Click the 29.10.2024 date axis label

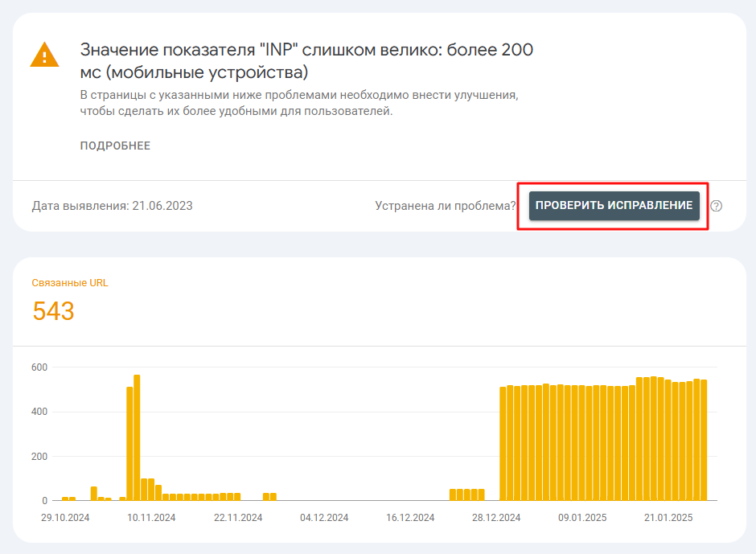point(65,518)
